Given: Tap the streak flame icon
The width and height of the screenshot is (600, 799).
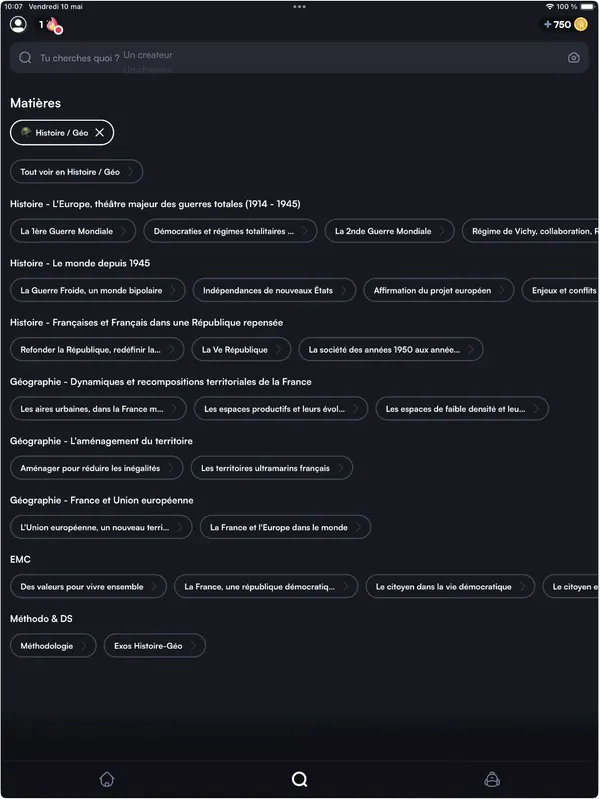Looking at the screenshot, I should point(54,25).
